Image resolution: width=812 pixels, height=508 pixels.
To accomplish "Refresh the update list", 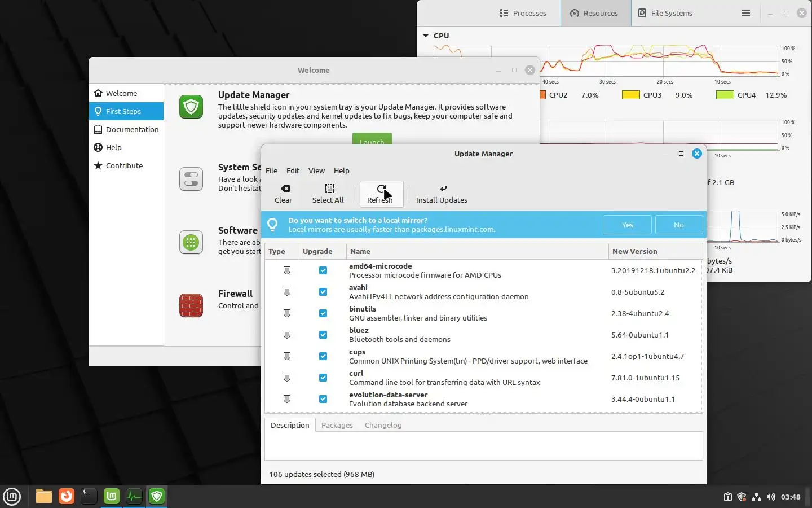I will 382,194.
